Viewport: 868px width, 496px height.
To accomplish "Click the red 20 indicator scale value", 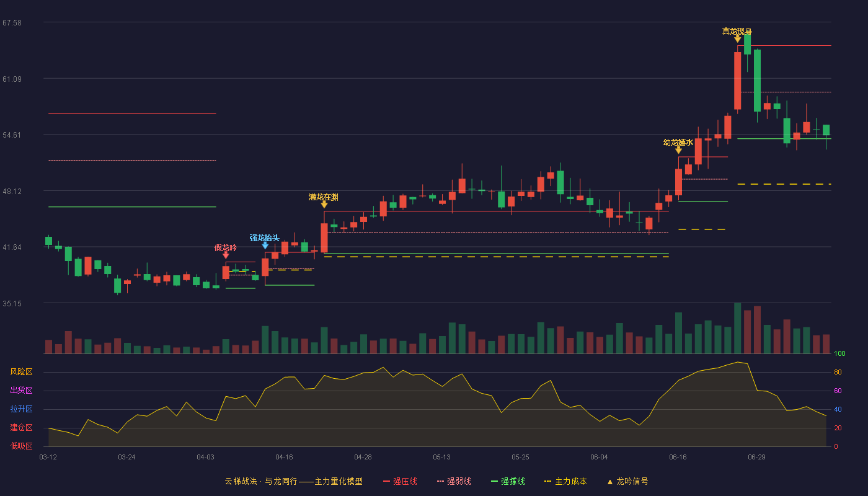I will pos(838,428).
